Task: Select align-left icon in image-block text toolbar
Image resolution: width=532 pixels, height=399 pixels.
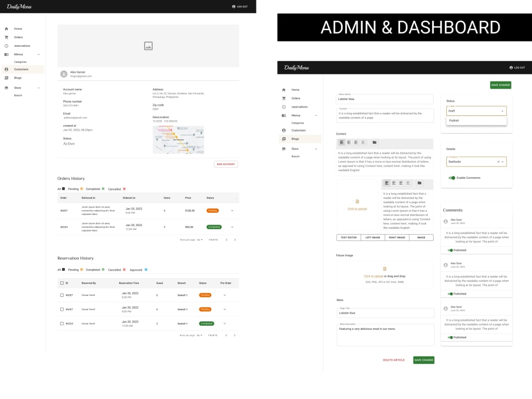Action: 387,183
